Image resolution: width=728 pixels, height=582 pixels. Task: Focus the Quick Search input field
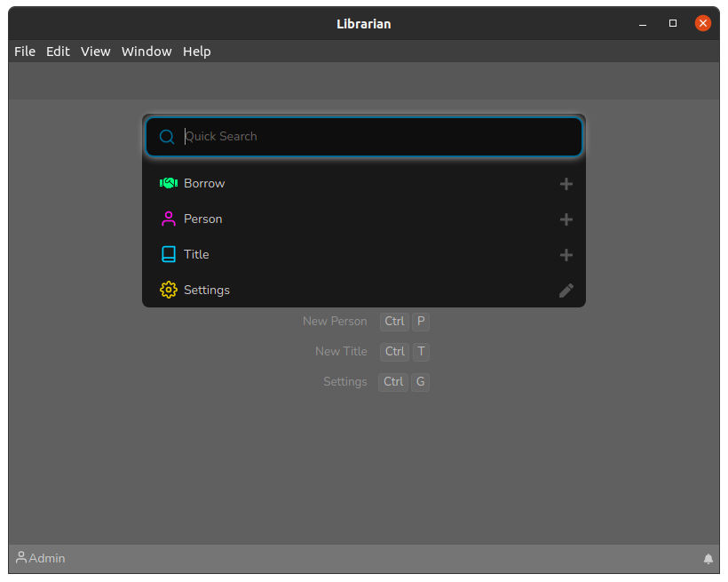373,137
